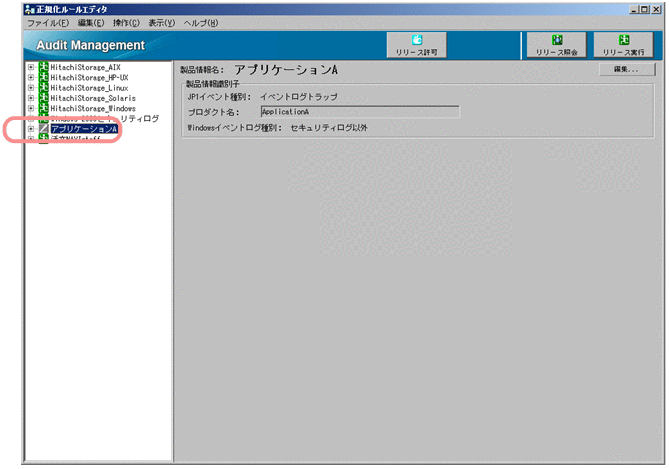This screenshot has height=469, width=669.
Task: Select the HitachiStorage_Linux tree label
Action: pos(89,87)
